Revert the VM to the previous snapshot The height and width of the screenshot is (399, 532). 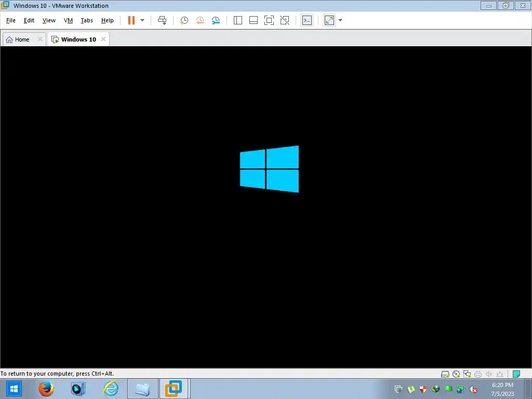tap(200, 20)
